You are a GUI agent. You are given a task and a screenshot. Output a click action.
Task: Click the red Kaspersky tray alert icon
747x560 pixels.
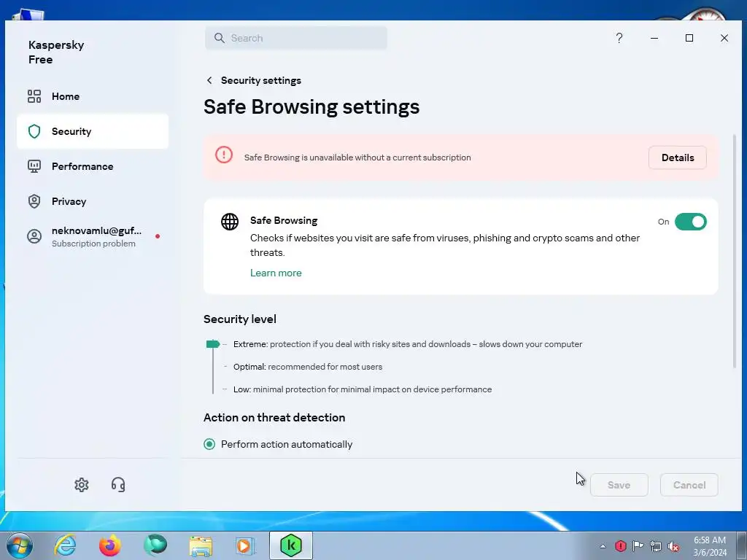pos(620,545)
